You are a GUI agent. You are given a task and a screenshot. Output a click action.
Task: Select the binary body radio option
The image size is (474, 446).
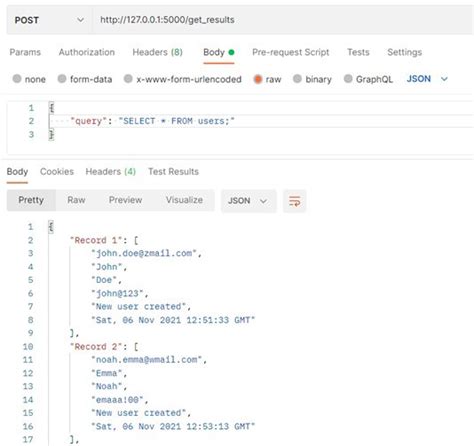click(297, 79)
